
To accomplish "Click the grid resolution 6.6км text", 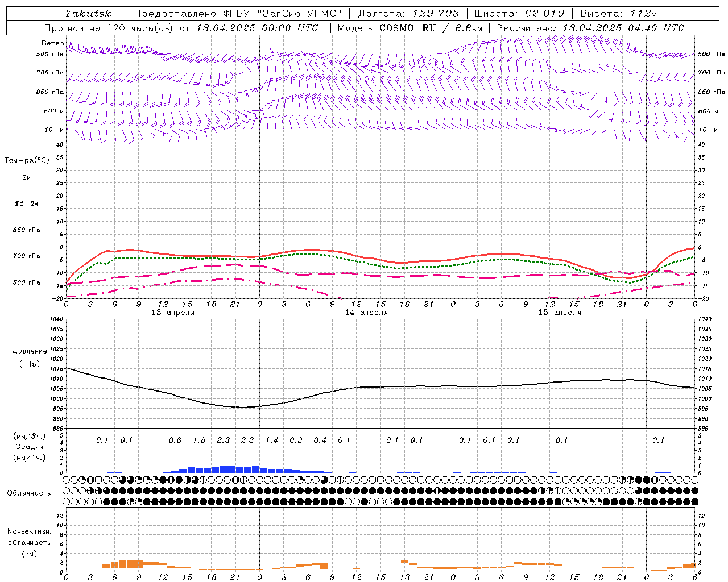I will (x=469, y=28).
